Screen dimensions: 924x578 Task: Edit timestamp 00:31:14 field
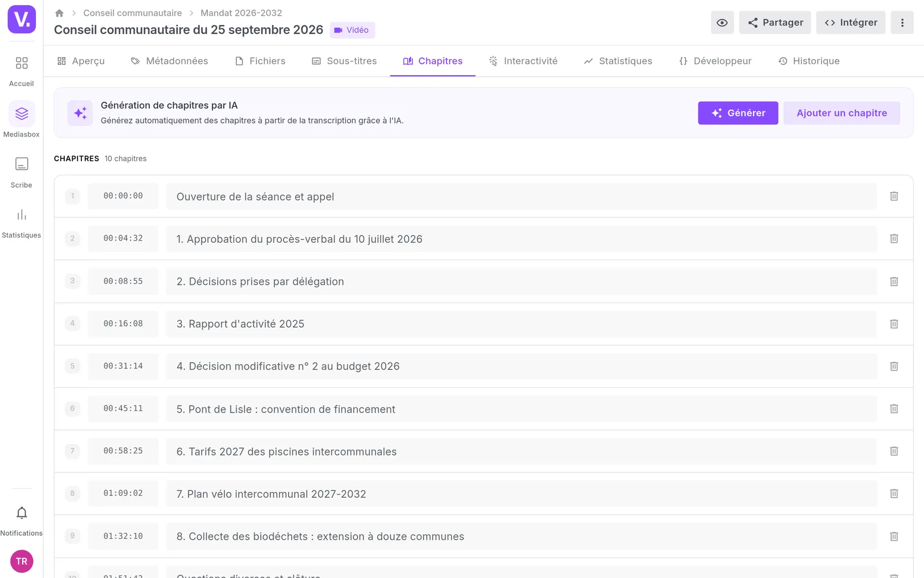[x=123, y=366]
